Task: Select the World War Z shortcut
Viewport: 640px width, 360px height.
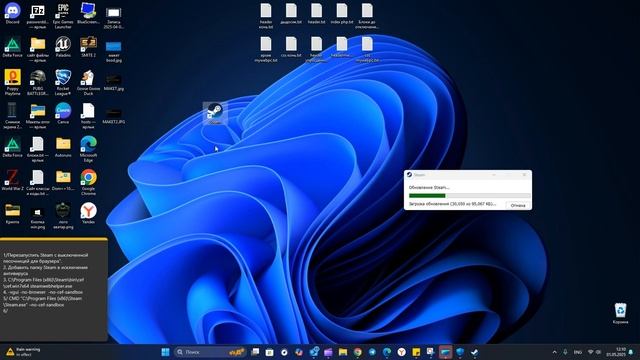Action: click(13, 180)
